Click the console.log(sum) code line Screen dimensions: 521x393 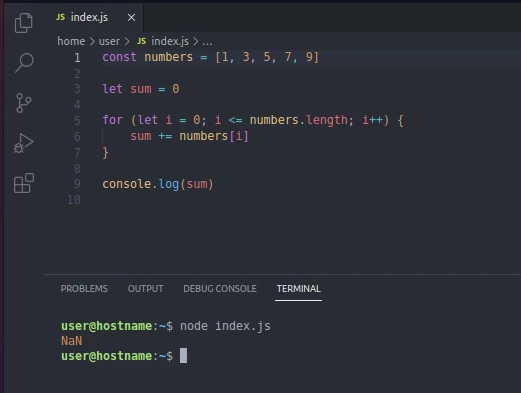click(158, 184)
